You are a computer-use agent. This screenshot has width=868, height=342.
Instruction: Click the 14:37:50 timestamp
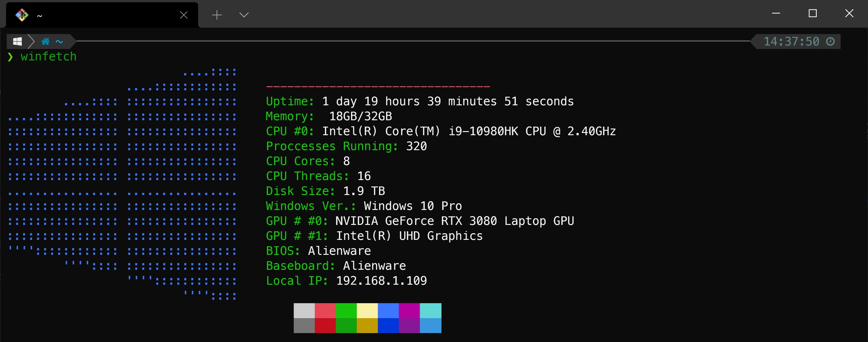(791, 41)
